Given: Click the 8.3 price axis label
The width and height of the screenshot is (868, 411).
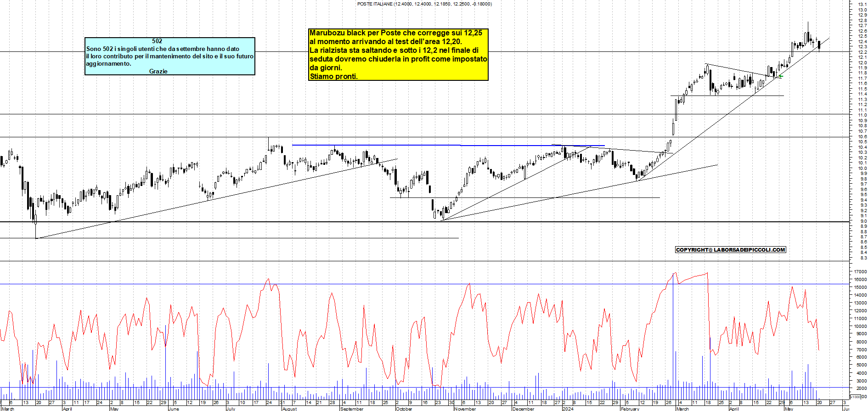Looking at the screenshot, I should (x=862, y=258).
